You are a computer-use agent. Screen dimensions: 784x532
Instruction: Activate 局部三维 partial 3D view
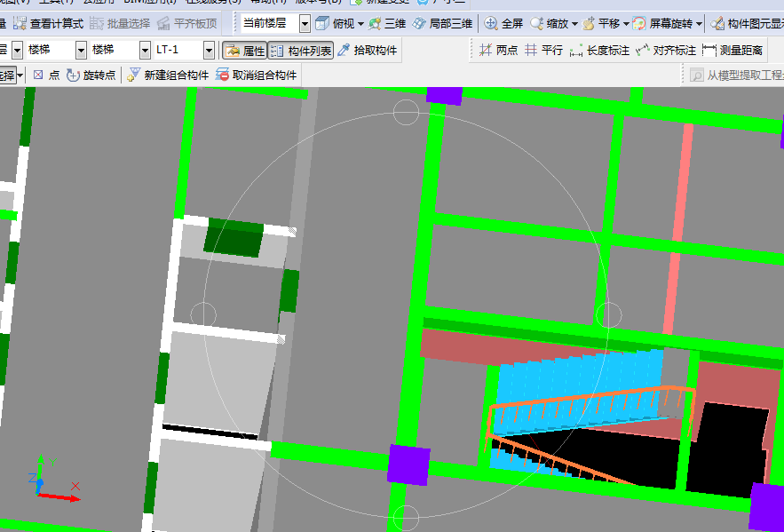[442, 23]
